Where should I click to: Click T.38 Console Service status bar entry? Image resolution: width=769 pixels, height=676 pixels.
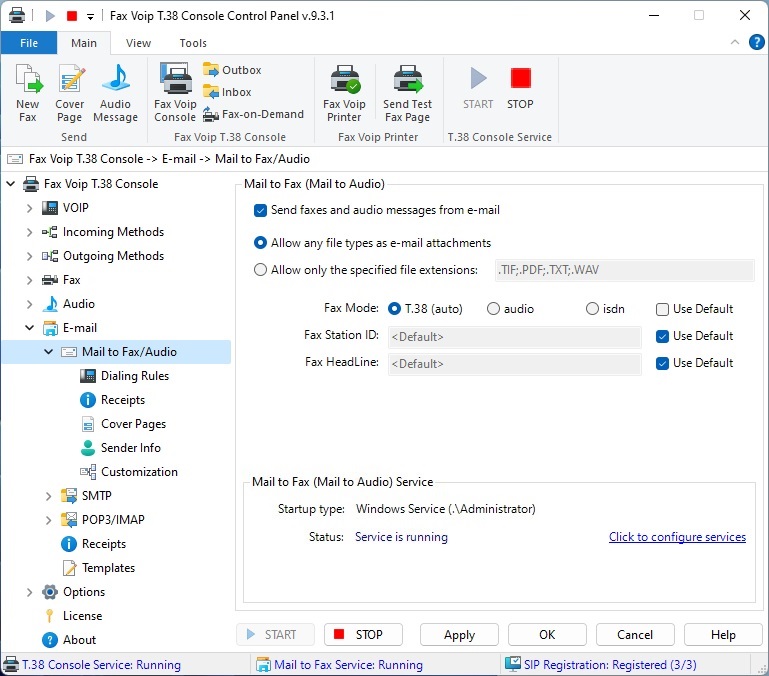[x=92, y=665]
